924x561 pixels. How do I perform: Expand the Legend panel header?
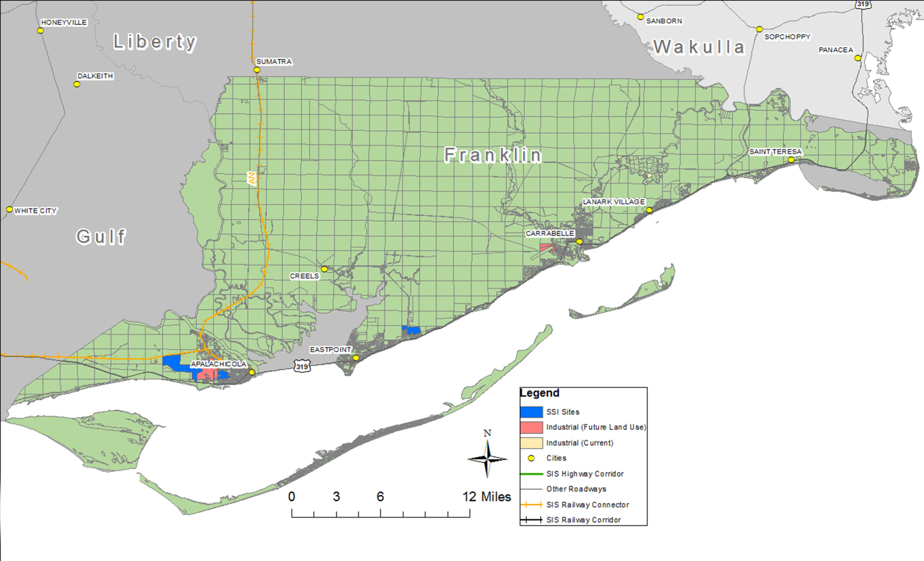click(x=540, y=393)
